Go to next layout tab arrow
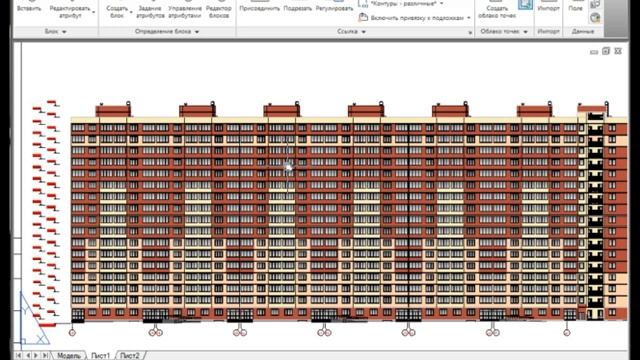Screen dimensions: 640x360 click(36, 356)
